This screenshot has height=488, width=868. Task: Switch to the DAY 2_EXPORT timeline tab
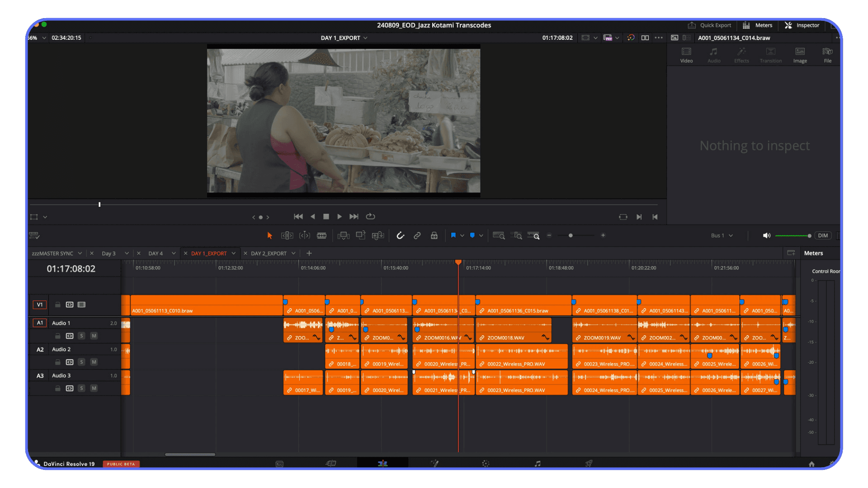click(270, 253)
